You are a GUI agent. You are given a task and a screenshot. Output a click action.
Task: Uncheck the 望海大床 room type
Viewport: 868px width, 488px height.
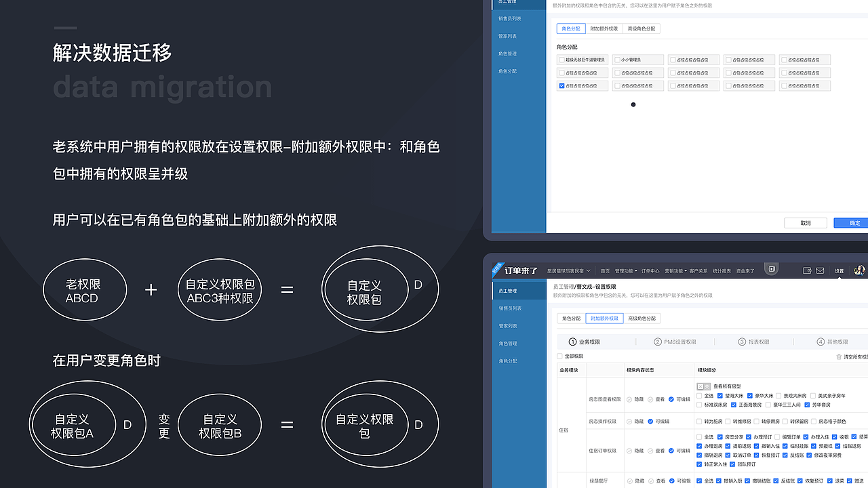tap(720, 395)
